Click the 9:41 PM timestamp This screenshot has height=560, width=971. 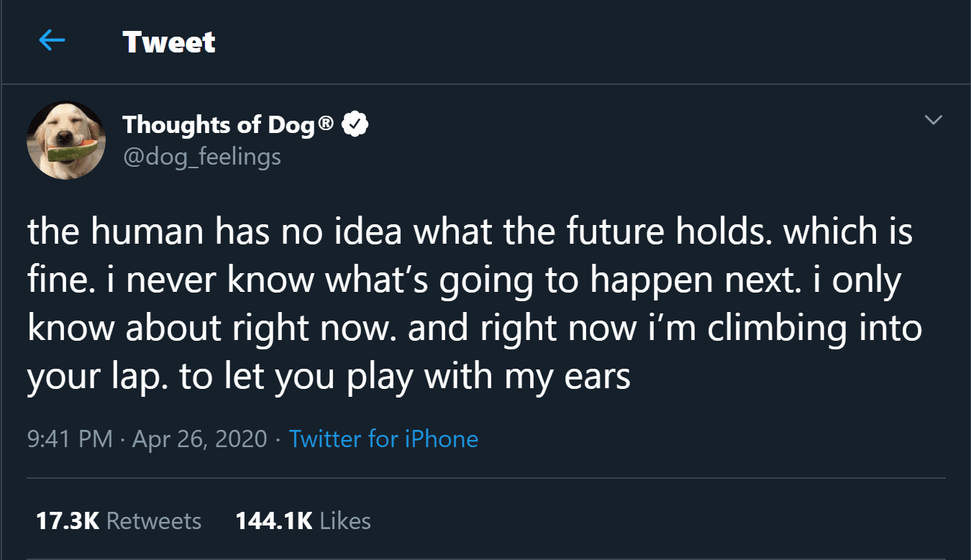70,439
